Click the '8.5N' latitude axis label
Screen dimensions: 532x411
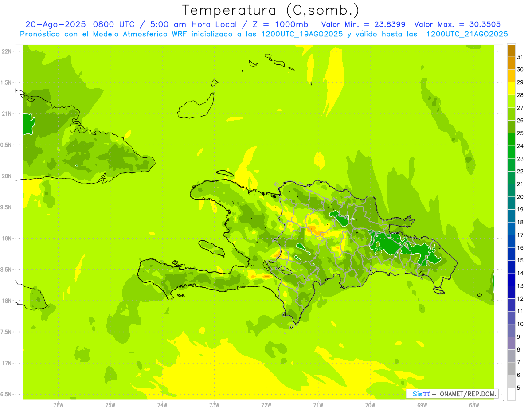7,270
